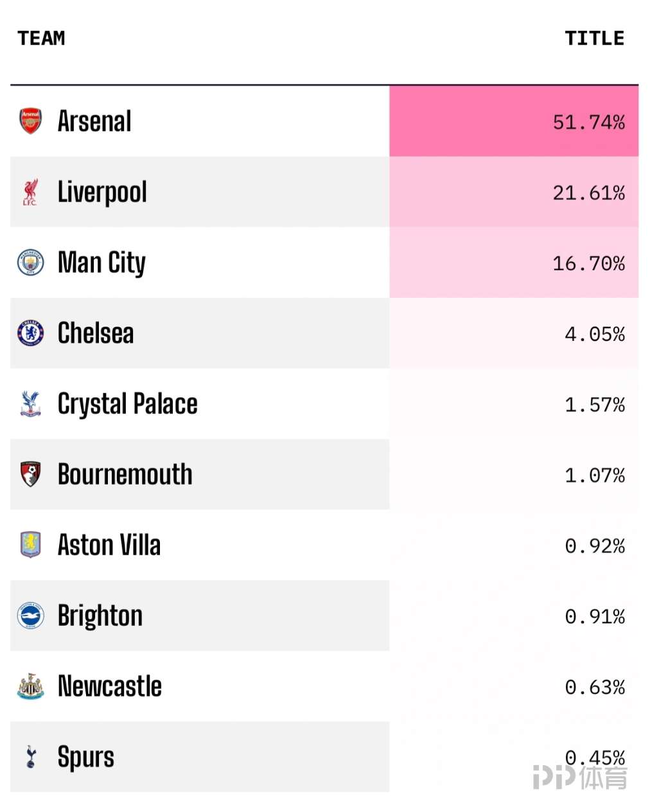Click the Liverpool club crest

pos(30,192)
